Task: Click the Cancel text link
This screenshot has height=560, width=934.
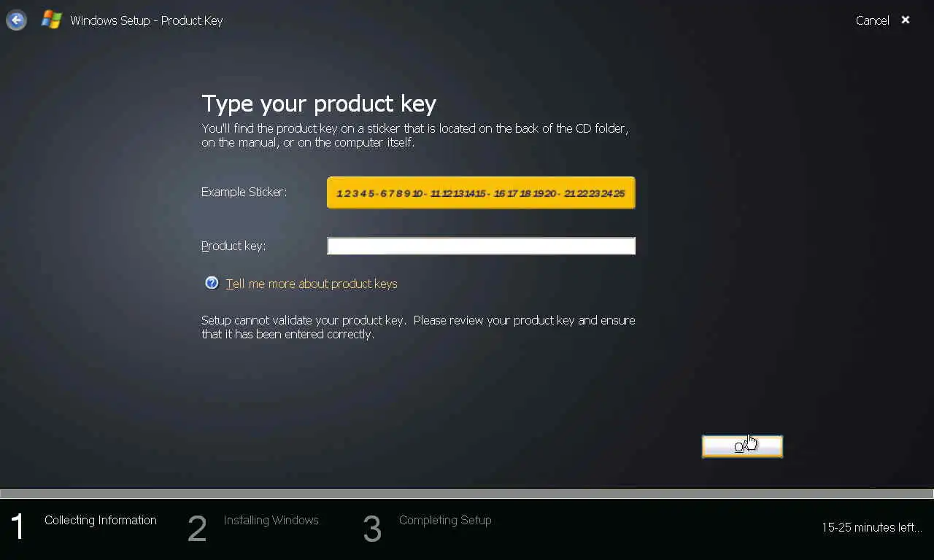Action: coord(872,20)
